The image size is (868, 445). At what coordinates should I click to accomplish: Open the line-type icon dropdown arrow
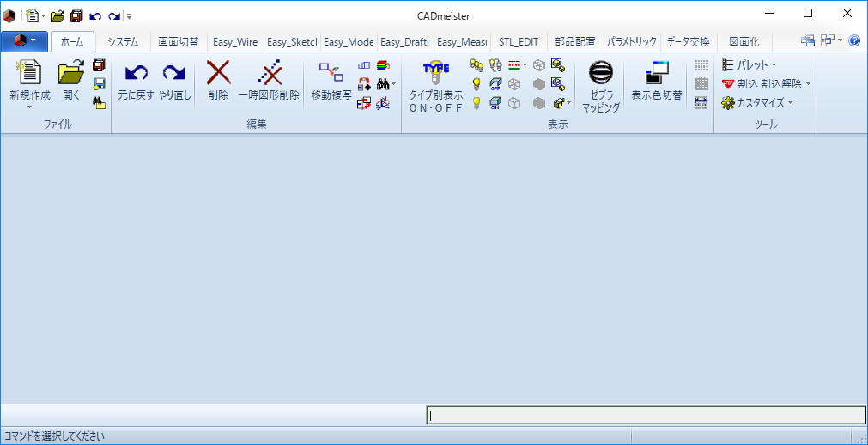(x=525, y=65)
